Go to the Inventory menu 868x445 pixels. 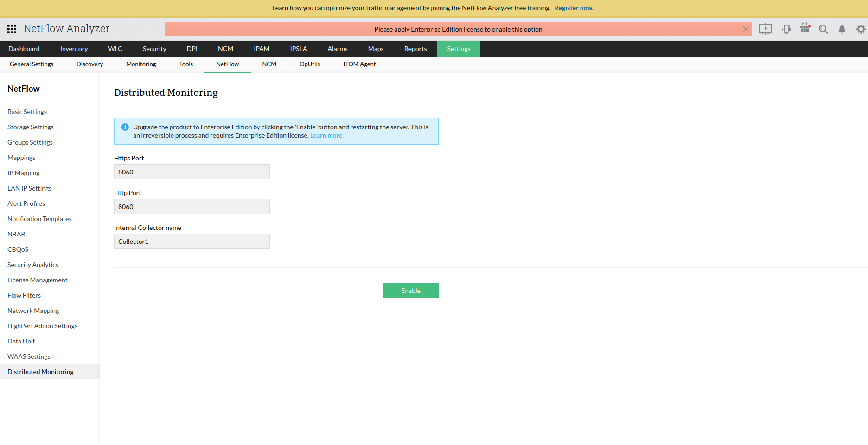coord(74,49)
